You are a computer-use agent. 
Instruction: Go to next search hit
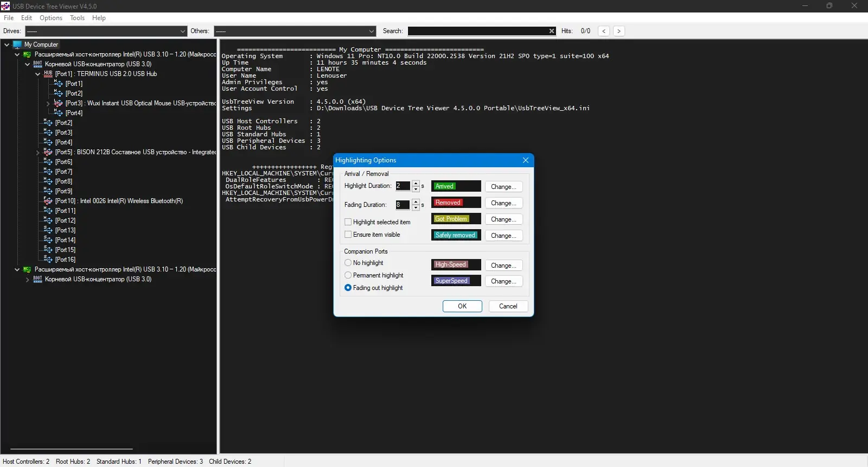619,31
